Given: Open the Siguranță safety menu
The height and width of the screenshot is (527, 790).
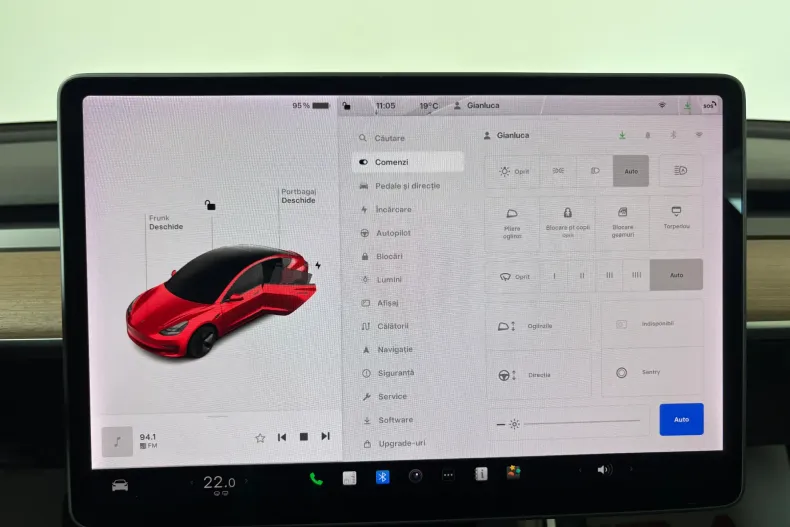Looking at the screenshot, I should point(388,373).
